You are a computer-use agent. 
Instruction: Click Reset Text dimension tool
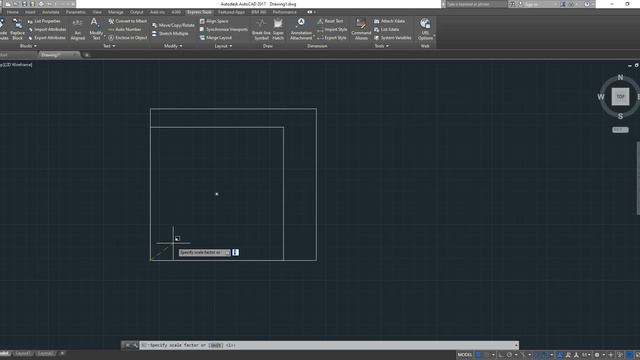point(330,21)
